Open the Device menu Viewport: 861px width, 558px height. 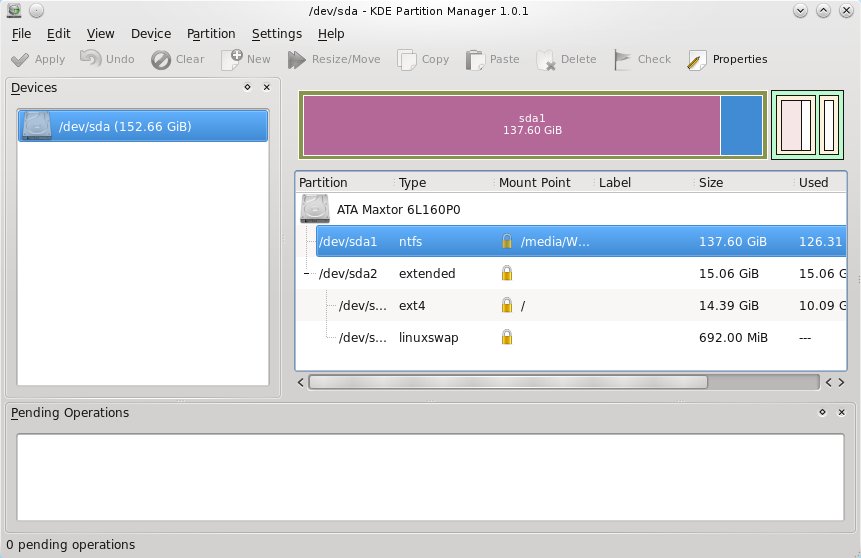click(151, 33)
